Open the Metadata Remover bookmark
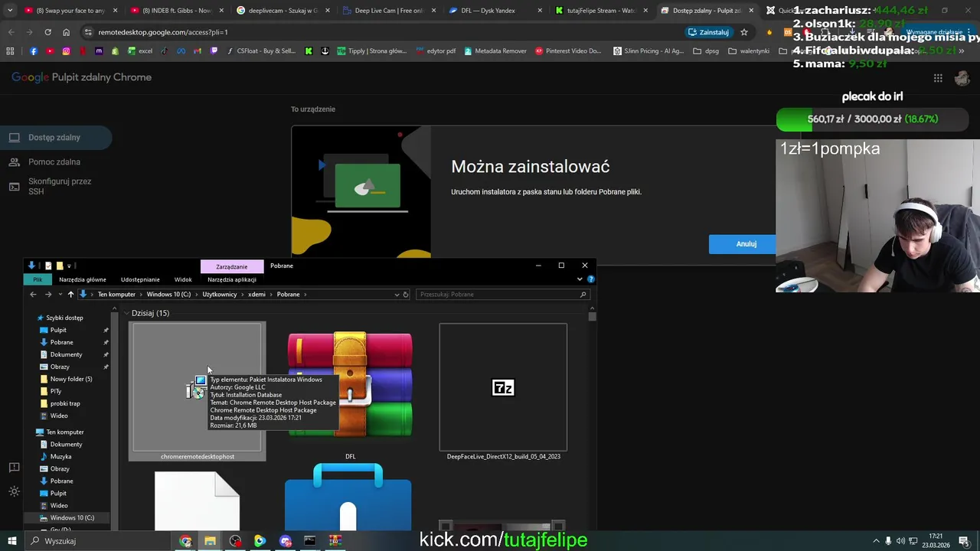 point(495,51)
